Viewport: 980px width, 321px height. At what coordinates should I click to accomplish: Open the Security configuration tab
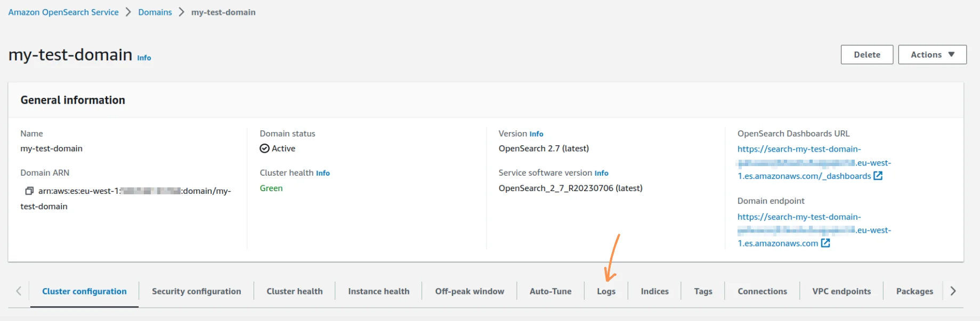196,291
